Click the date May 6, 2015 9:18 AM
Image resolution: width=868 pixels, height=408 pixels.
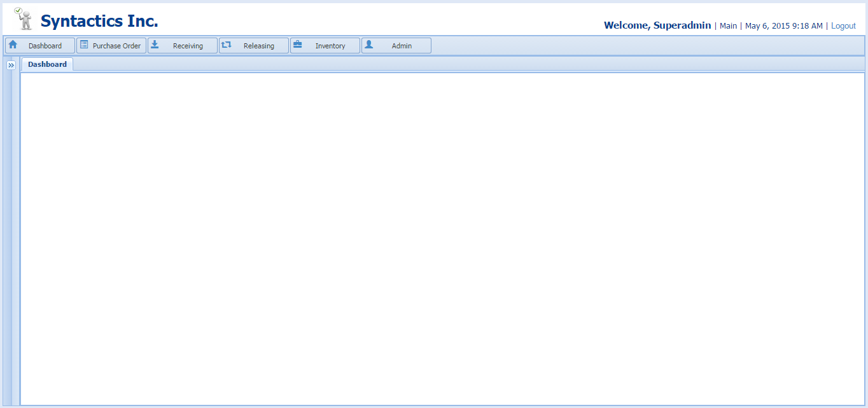784,26
